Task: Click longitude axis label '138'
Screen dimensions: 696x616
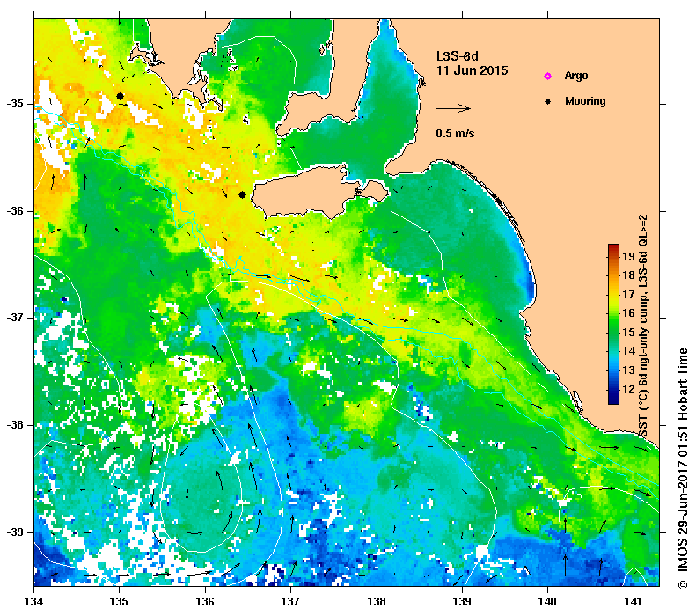Action: click(377, 602)
